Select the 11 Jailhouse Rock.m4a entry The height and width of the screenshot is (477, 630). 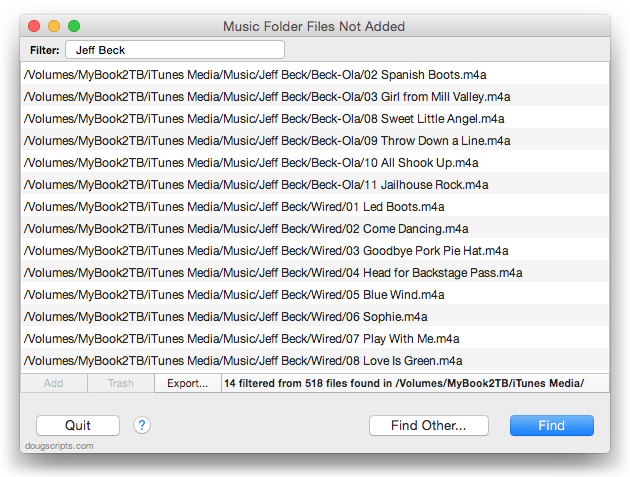tap(315, 185)
